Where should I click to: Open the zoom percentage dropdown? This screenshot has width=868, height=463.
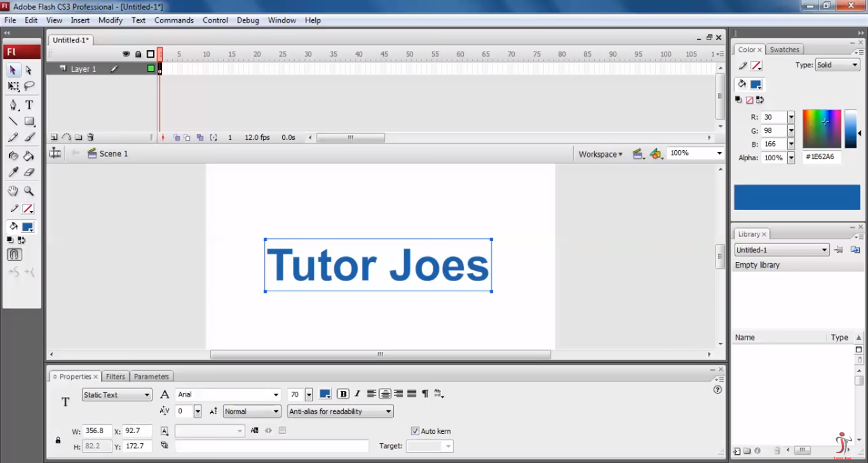719,153
